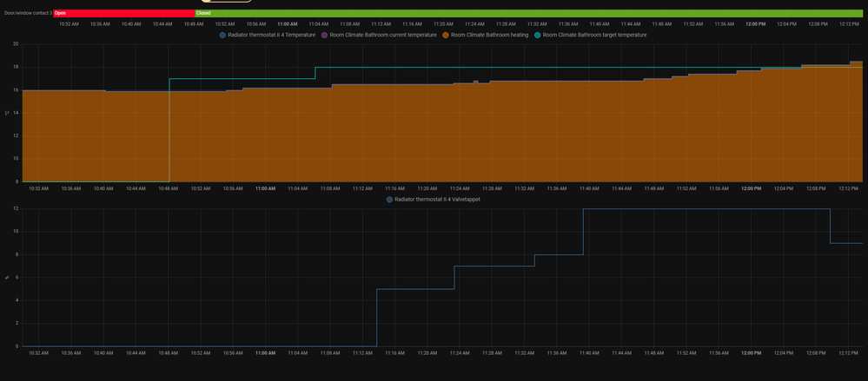Toggle Room Climate Bathroom current temperature legend circle
This screenshot has width=868, height=381.
coord(325,35)
